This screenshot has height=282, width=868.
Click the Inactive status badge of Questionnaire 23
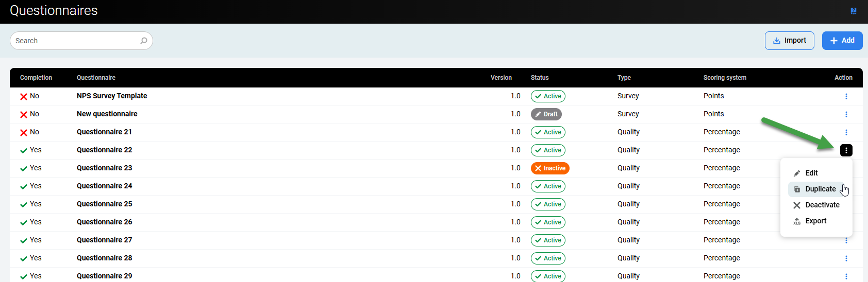[x=550, y=168]
